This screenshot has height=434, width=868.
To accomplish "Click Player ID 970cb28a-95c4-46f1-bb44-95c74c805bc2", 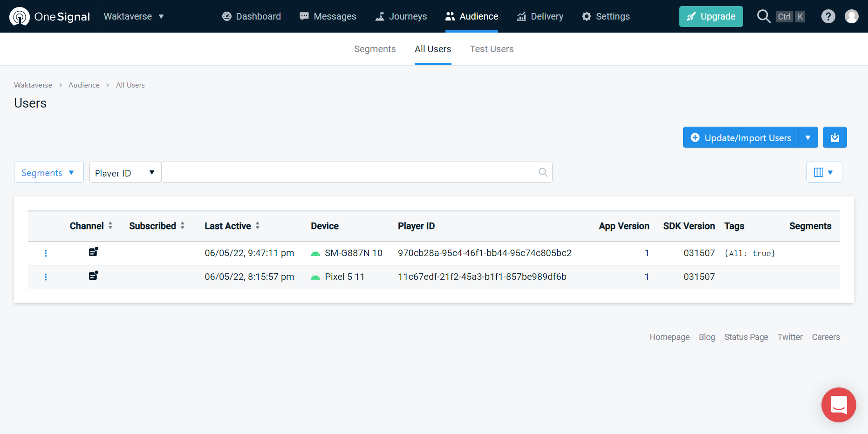I will (485, 253).
